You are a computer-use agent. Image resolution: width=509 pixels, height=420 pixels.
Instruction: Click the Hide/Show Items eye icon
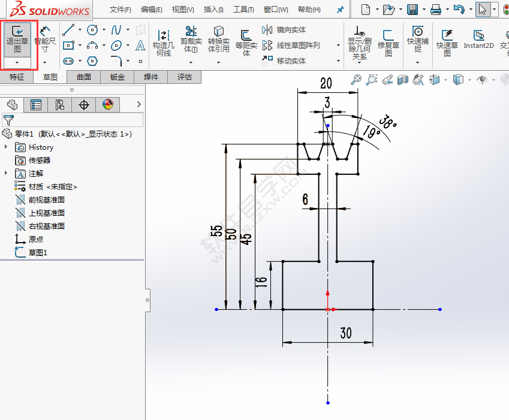482,80
